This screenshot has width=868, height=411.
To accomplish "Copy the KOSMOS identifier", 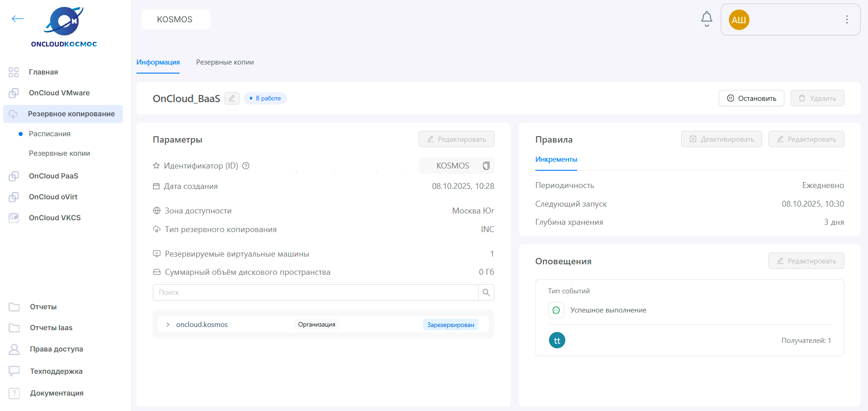I will (x=486, y=166).
